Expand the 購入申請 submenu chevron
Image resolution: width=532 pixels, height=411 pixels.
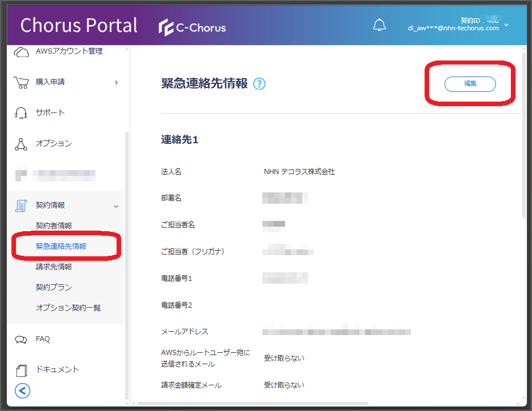point(117,82)
